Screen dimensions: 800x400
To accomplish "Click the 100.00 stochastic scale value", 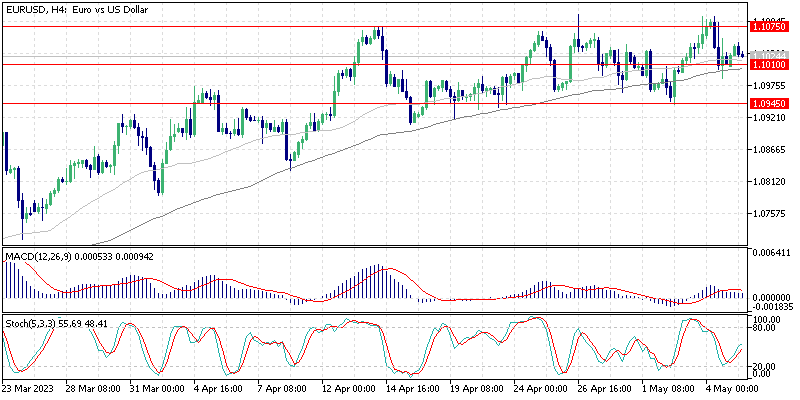I will click(768, 319).
